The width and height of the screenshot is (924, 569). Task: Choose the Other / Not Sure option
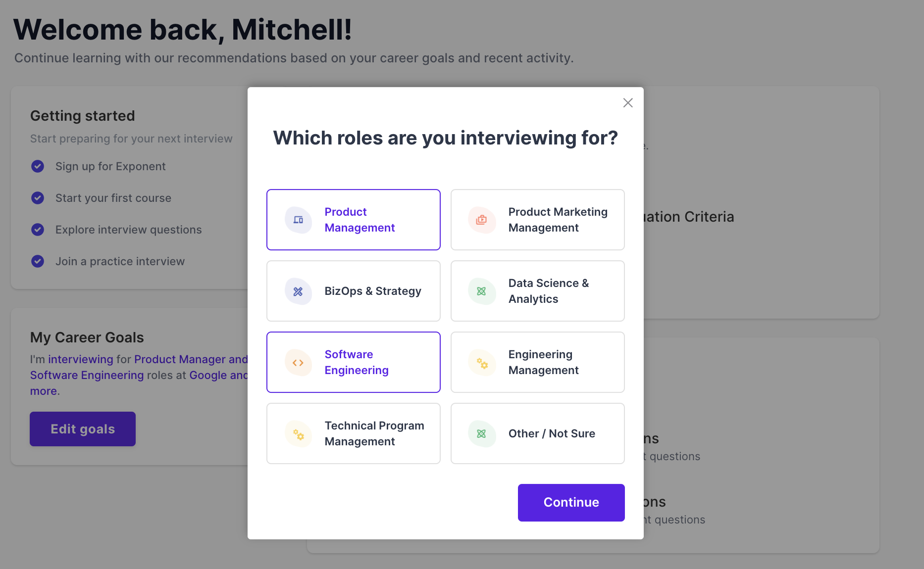(538, 433)
